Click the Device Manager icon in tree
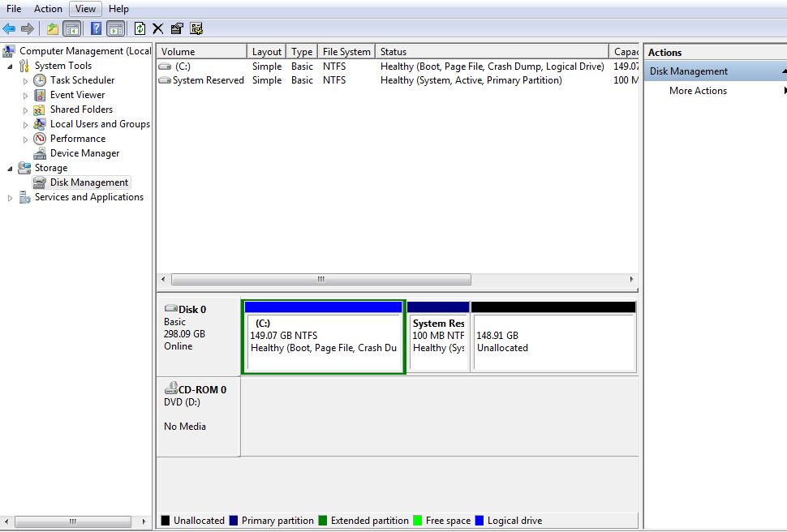This screenshot has width=787, height=532. coord(40,153)
